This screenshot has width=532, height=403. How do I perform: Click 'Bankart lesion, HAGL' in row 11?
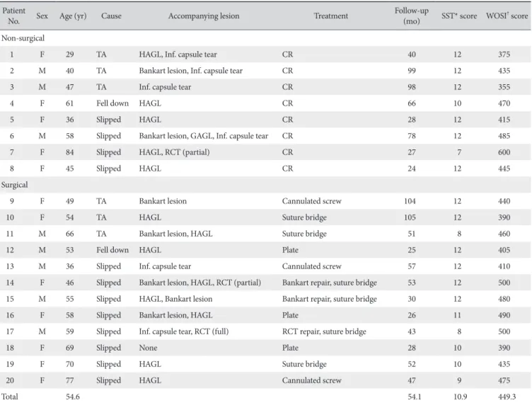click(175, 234)
